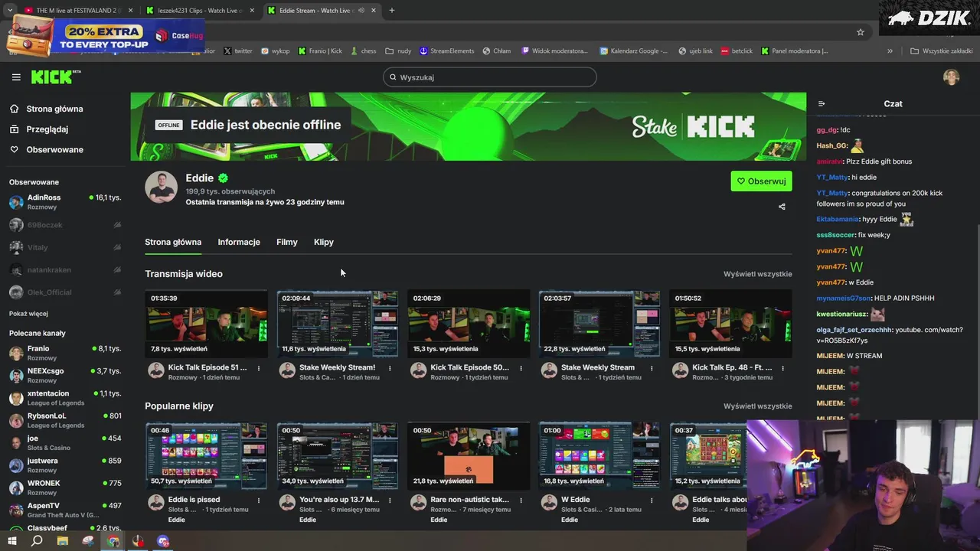Click the Wyszukaj search field
This screenshot has height=551, width=980.
point(490,77)
